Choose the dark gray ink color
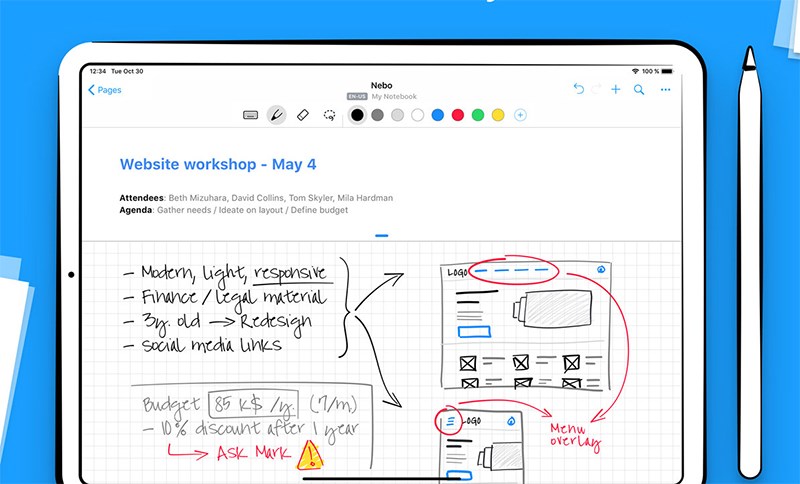The image size is (800, 484). [x=378, y=115]
